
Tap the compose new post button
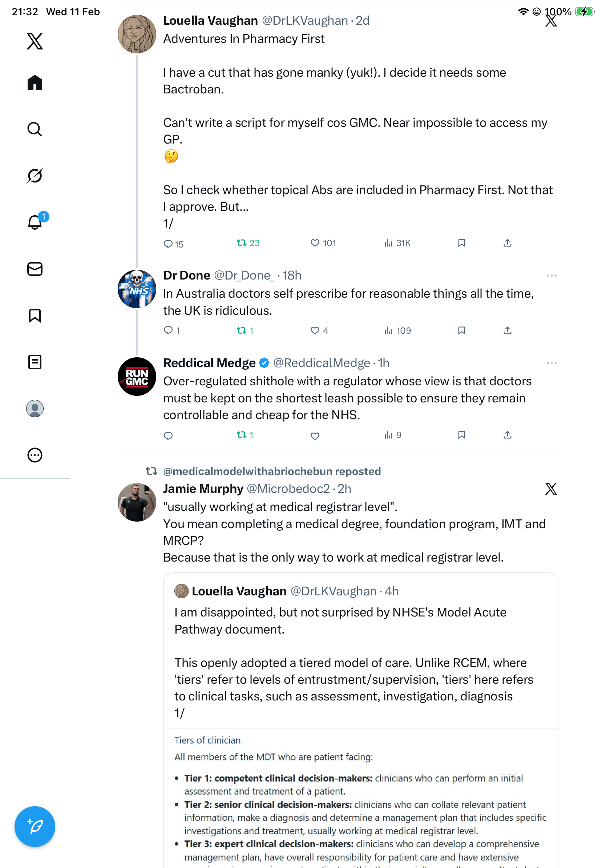[x=35, y=826]
